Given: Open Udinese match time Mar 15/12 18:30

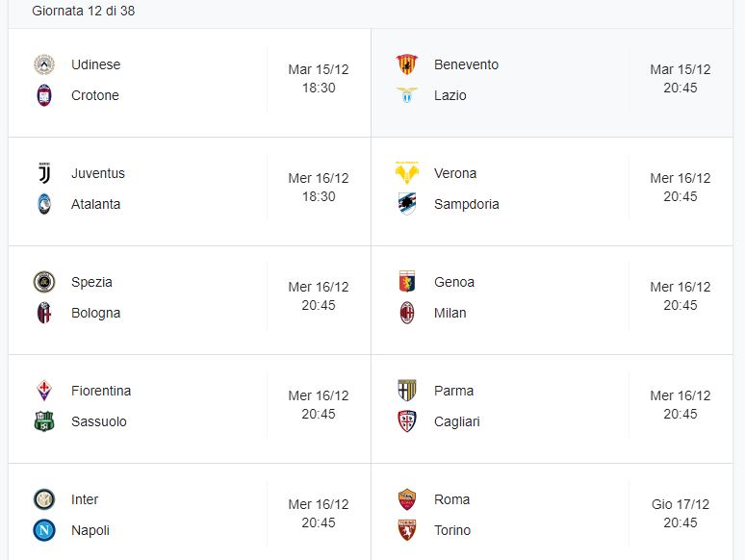Looking at the screenshot, I should click(x=319, y=78).
